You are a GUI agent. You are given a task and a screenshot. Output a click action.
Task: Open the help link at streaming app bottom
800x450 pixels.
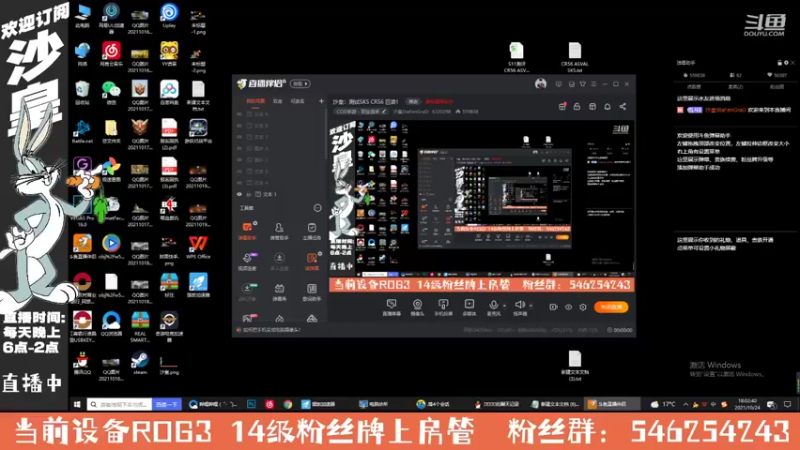click(x=268, y=330)
